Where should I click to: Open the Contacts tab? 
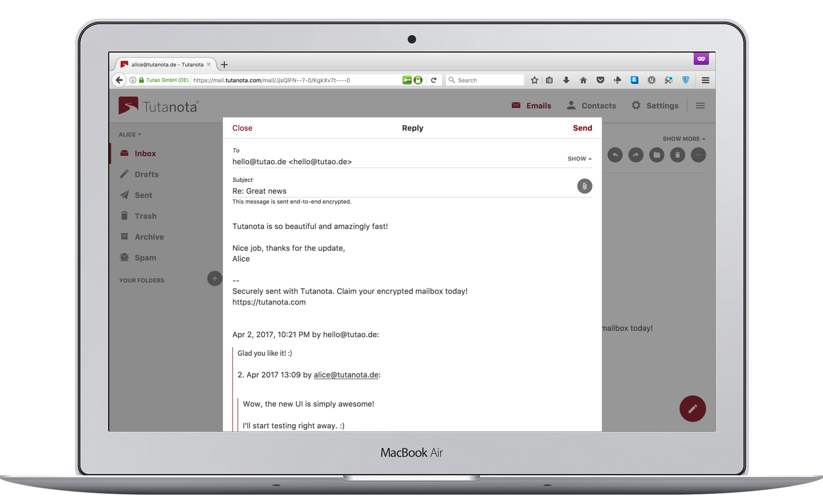591,106
